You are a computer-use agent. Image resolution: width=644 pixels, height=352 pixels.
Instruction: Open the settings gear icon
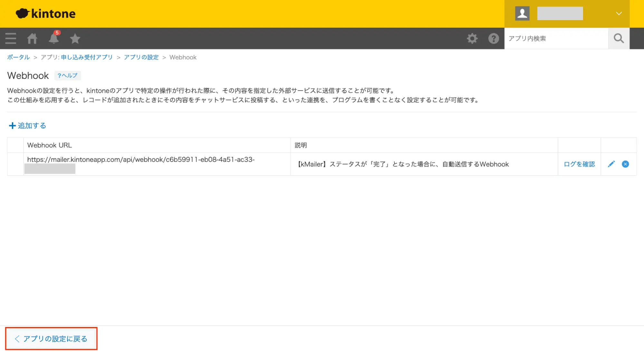(472, 38)
